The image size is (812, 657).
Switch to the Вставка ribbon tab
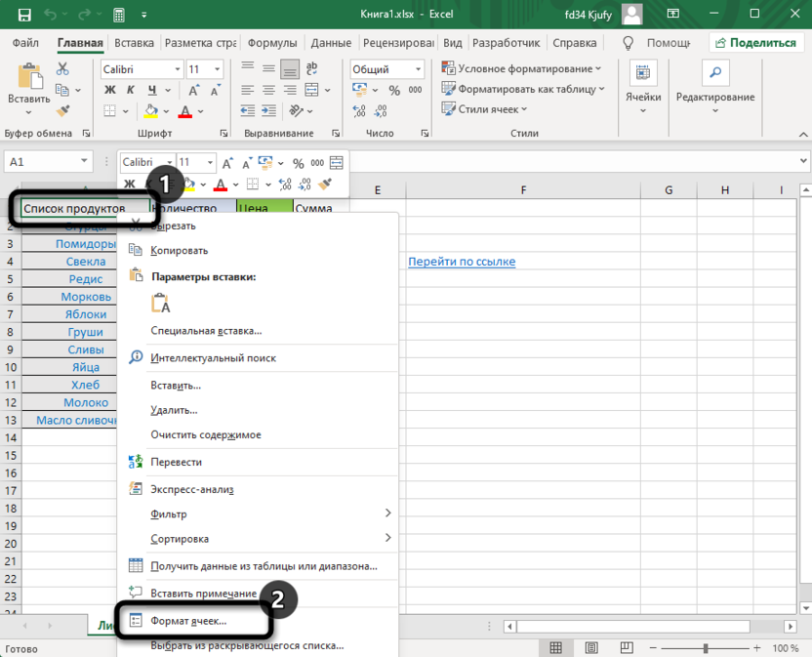pos(134,43)
